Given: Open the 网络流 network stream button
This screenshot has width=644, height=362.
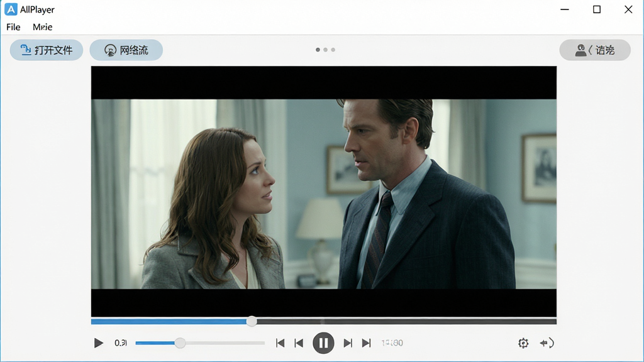Looking at the screenshot, I should (126, 50).
